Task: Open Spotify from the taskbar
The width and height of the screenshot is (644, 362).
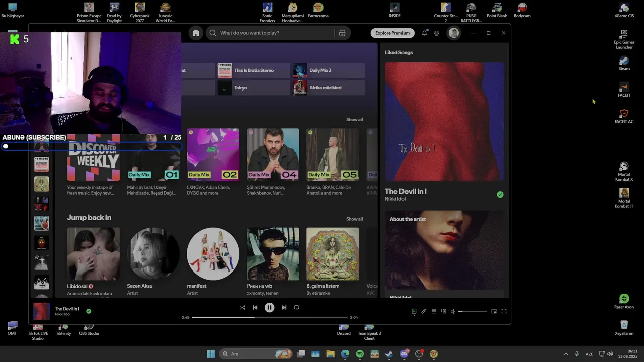Action: click(360, 354)
